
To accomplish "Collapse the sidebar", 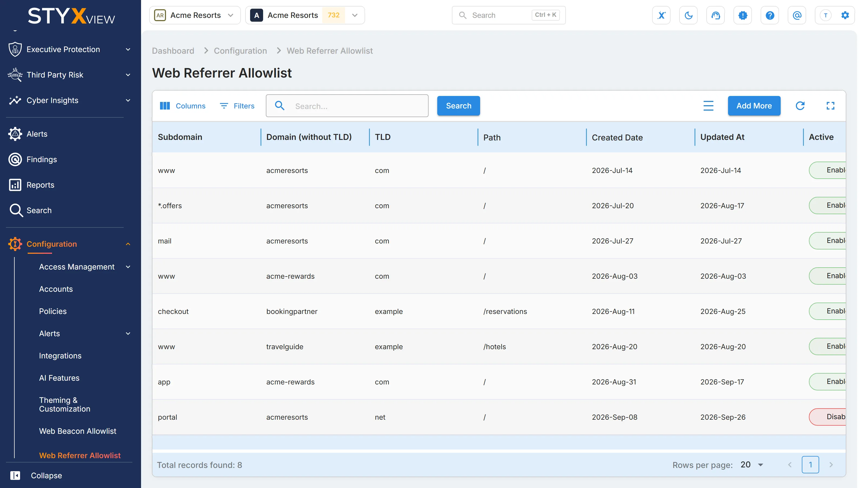I will (x=36, y=476).
